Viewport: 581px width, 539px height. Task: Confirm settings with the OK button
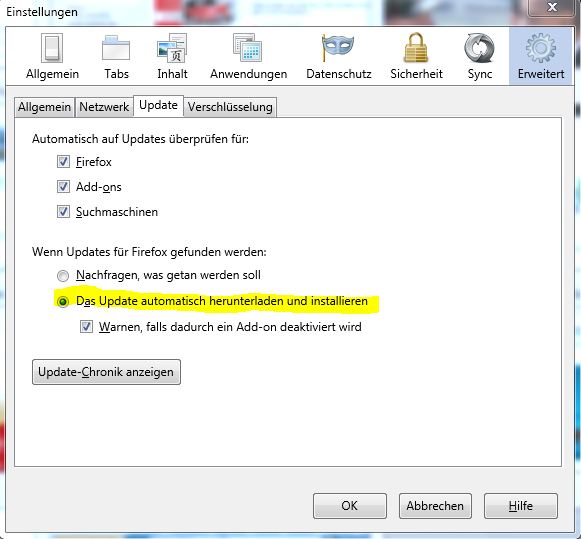pos(350,506)
